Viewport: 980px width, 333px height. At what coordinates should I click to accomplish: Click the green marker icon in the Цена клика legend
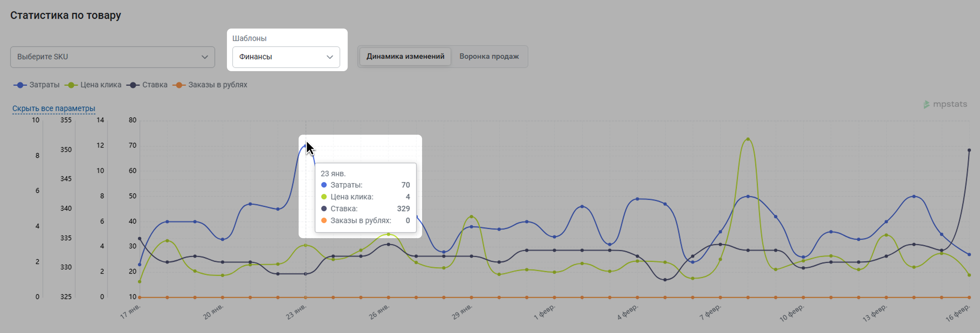coord(71,85)
